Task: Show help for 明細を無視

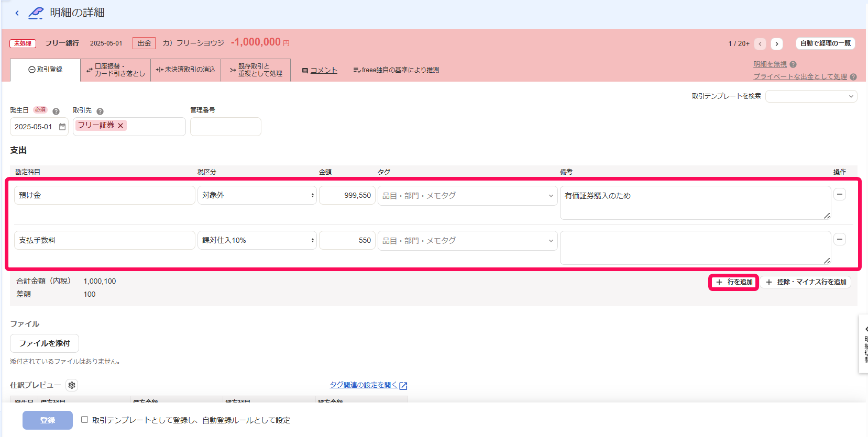Action: tap(793, 64)
